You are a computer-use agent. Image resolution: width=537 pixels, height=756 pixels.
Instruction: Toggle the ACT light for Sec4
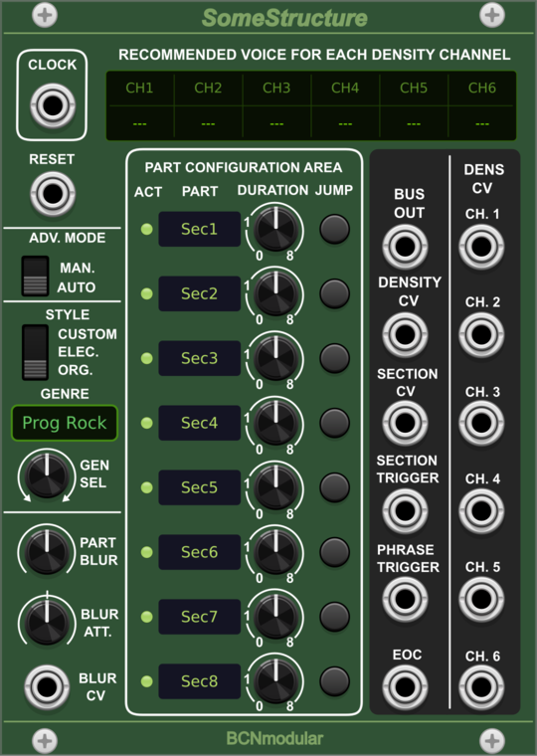(146, 423)
